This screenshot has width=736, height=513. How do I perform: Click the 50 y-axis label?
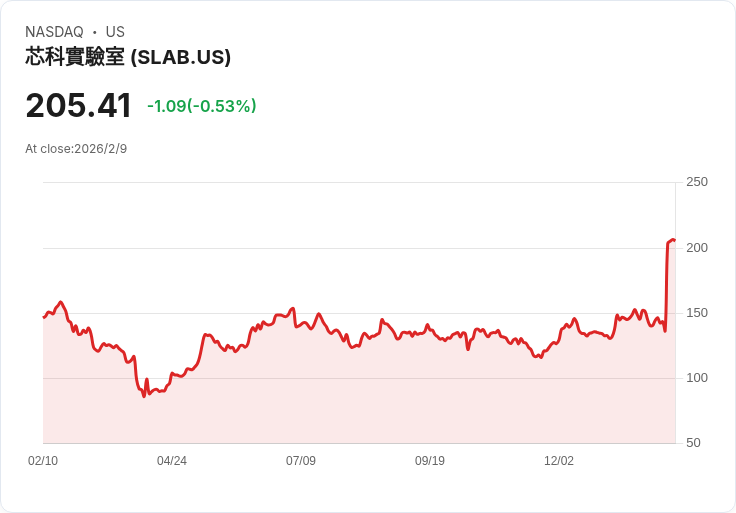[x=693, y=443]
